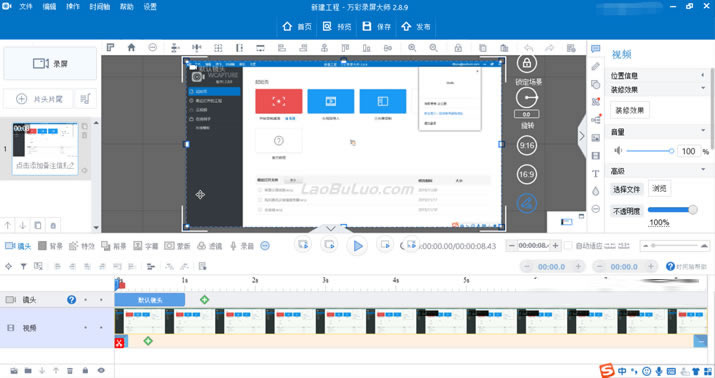Collapse the 音量 section
The image size is (715, 378).
coord(703,132)
